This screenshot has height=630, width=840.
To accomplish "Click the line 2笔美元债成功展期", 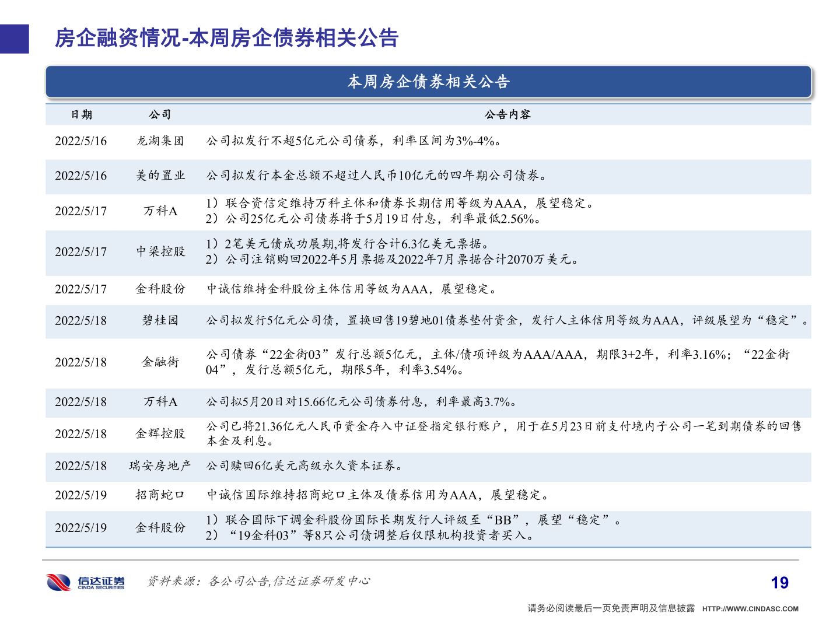I will [348, 244].
